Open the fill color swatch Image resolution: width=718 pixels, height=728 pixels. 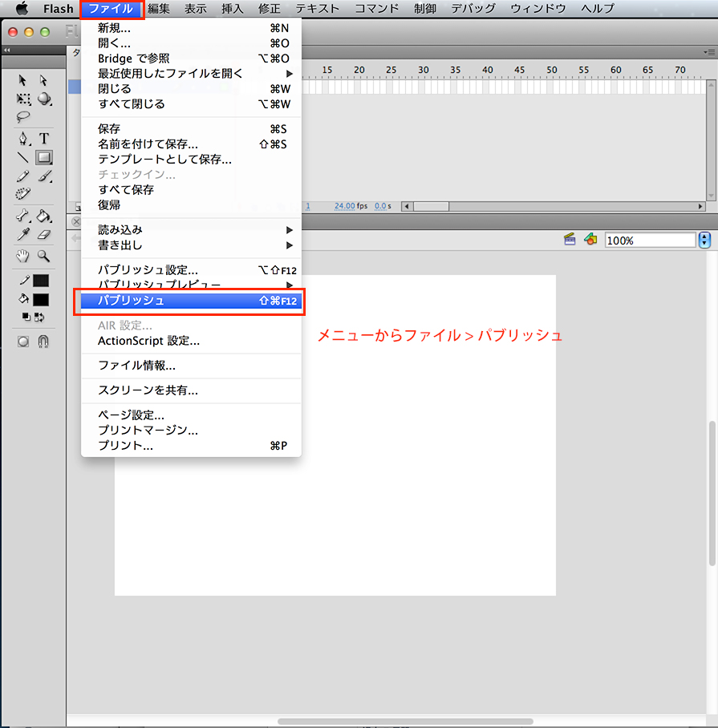(40, 299)
